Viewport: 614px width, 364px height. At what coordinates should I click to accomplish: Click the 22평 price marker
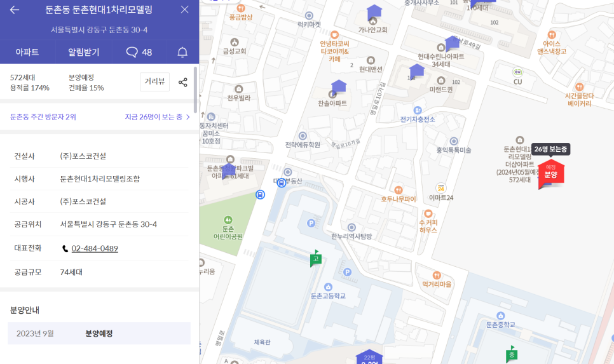click(x=369, y=358)
